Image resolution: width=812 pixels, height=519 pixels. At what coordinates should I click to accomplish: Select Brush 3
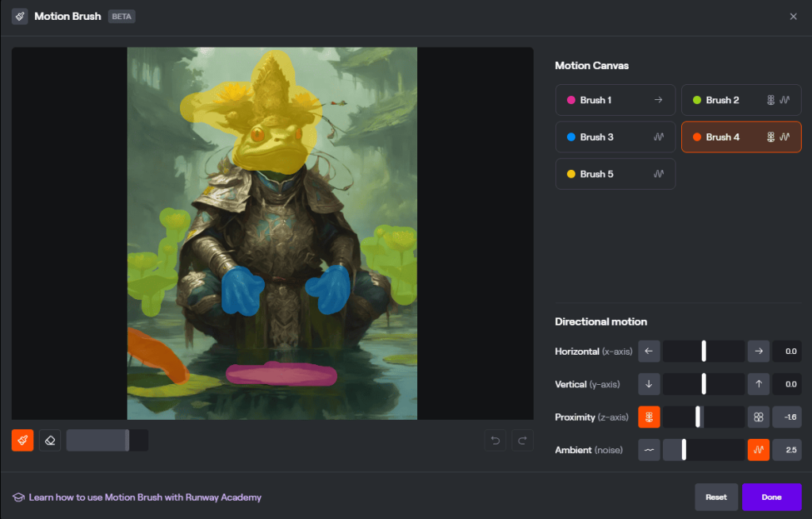pos(615,136)
